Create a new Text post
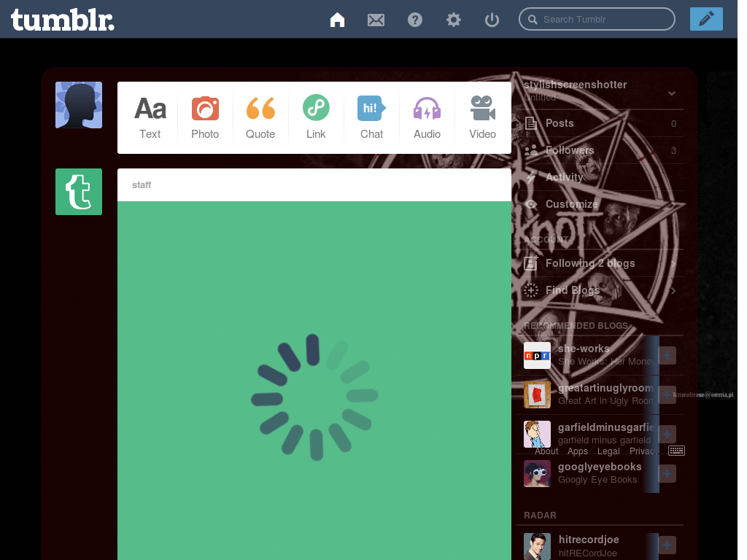747x560 pixels. pos(150,117)
